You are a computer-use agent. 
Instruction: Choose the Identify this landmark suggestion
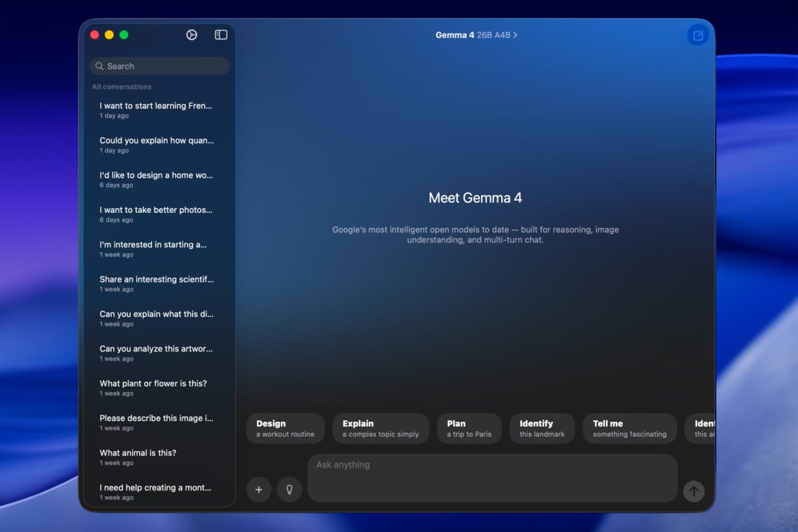click(542, 428)
